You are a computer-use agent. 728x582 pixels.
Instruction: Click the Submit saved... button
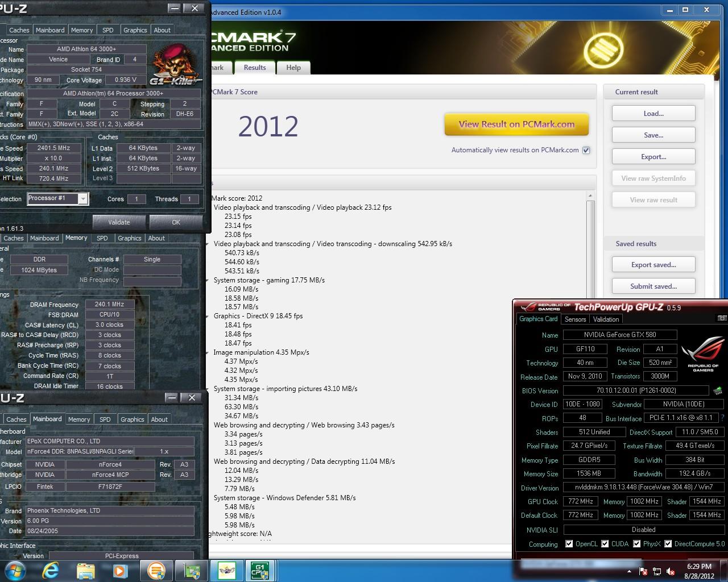[653, 286]
